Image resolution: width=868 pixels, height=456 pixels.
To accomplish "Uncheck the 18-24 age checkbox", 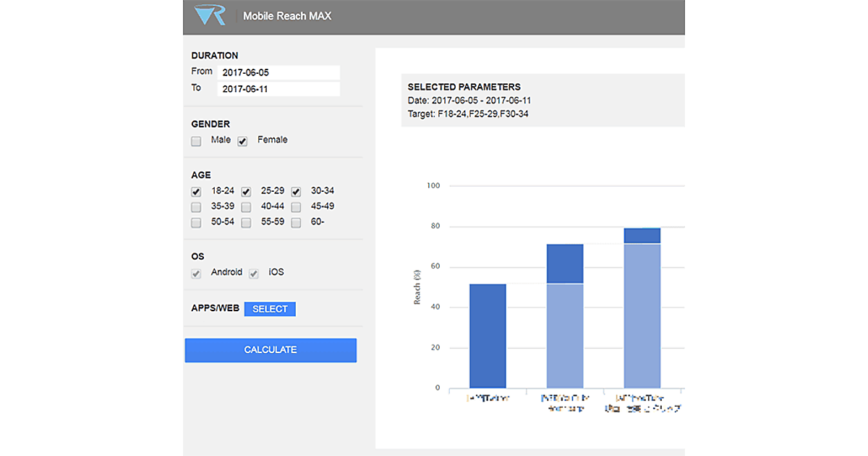I will point(196,193).
